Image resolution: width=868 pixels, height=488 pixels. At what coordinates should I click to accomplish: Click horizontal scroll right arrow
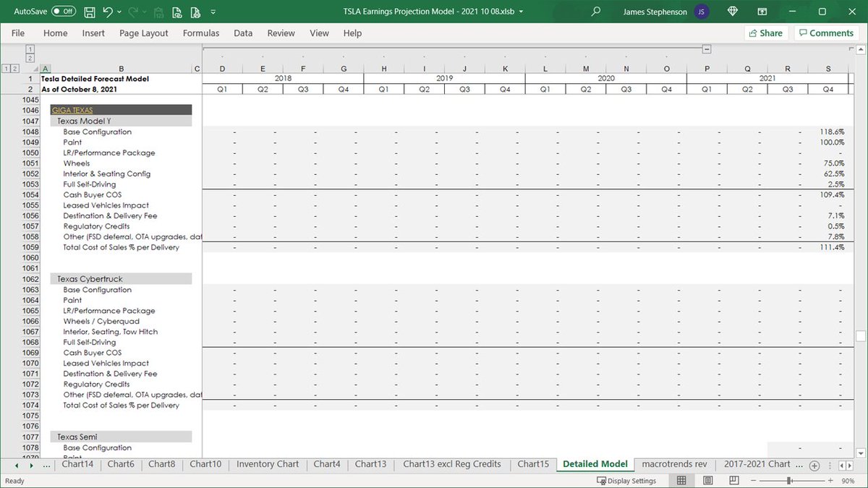(848, 465)
